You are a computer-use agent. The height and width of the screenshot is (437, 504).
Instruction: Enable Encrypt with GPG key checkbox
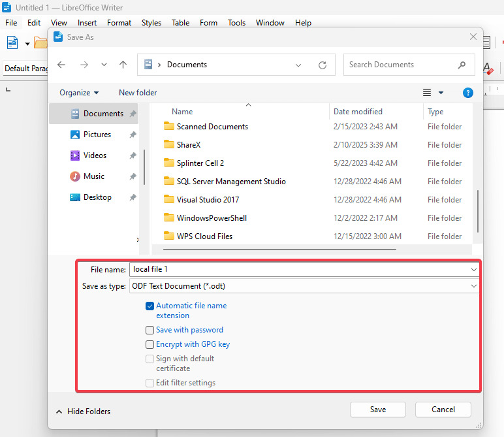coord(150,344)
